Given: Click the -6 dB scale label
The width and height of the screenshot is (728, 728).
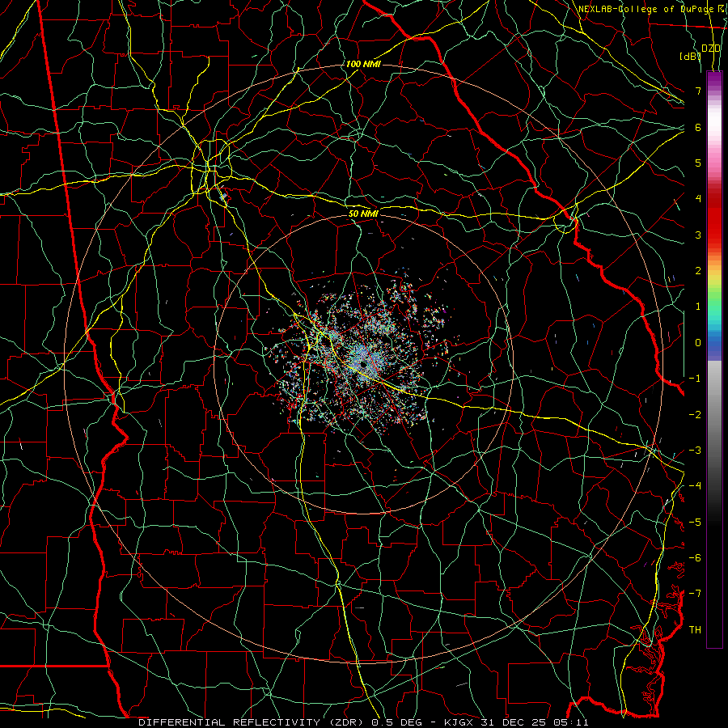Looking at the screenshot, I should [x=695, y=558].
